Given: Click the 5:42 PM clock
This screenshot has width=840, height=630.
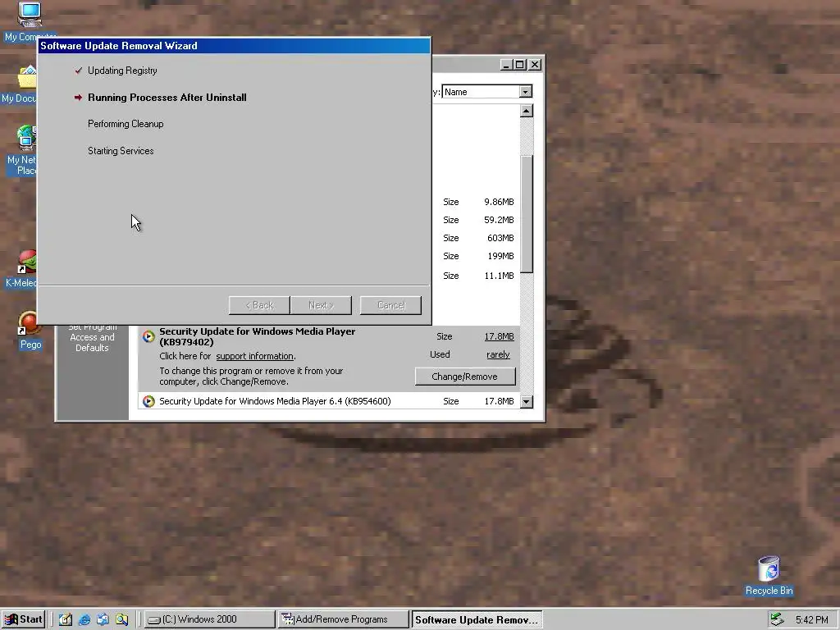Looking at the screenshot, I should tap(811, 620).
